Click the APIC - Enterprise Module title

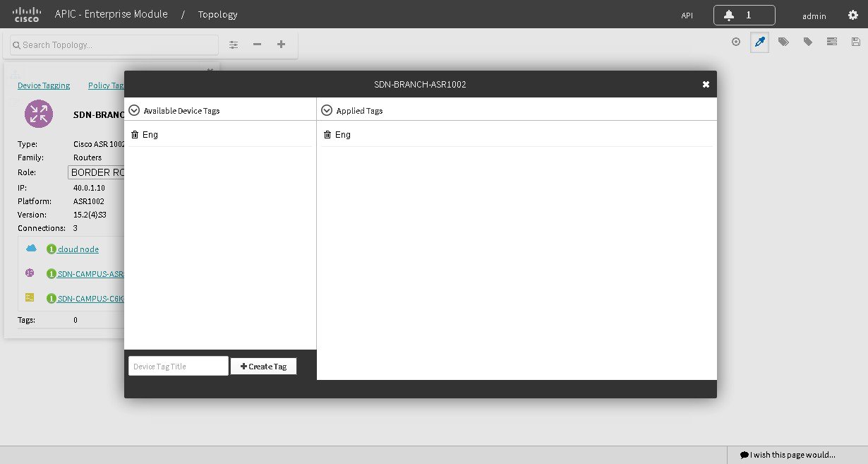111,14
